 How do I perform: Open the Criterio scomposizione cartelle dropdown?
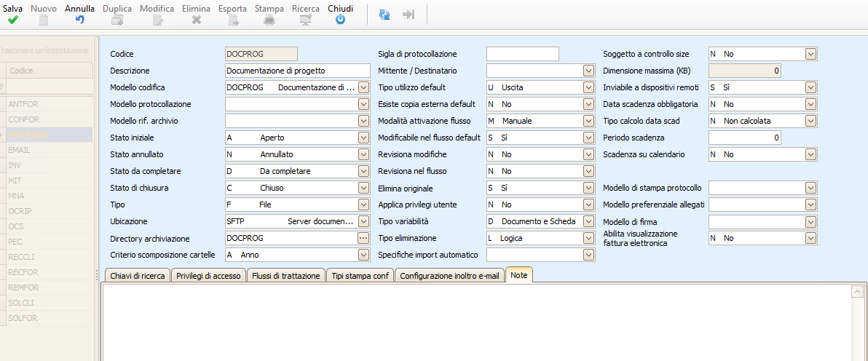[x=364, y=255]
